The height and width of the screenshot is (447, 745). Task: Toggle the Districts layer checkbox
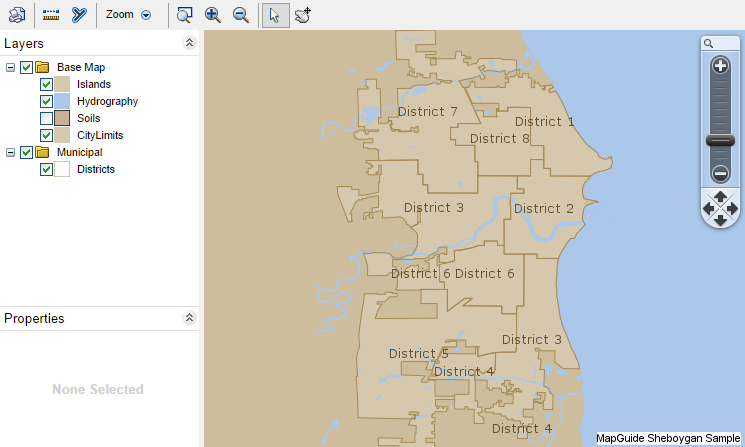pos(46,170)
